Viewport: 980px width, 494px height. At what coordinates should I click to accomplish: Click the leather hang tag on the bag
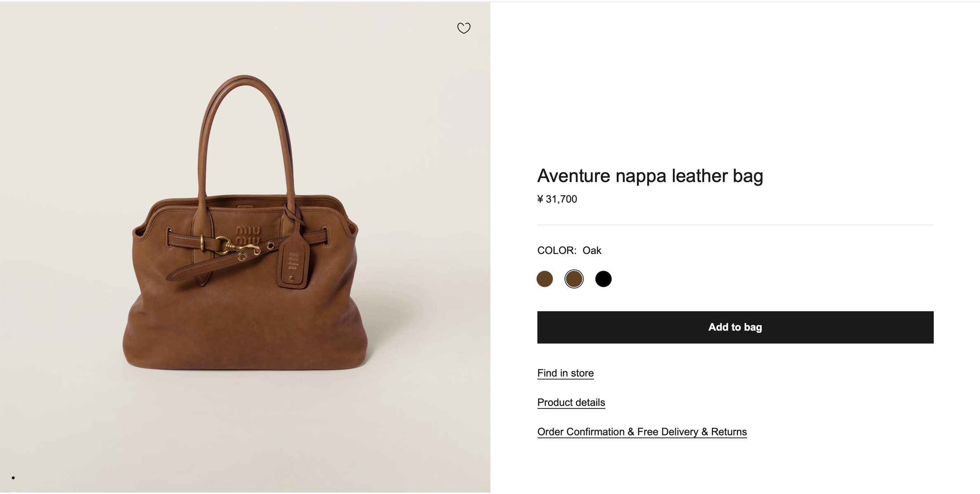[x=293, y=263]
